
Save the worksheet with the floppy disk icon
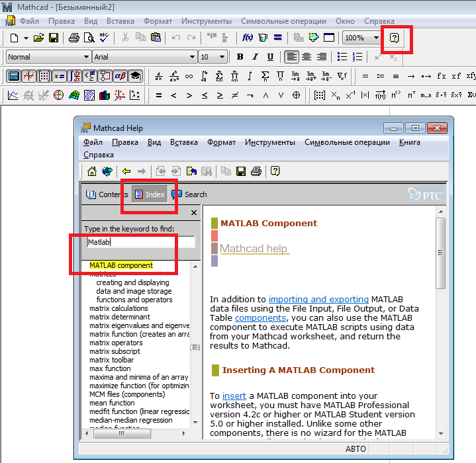coord(54,38)
